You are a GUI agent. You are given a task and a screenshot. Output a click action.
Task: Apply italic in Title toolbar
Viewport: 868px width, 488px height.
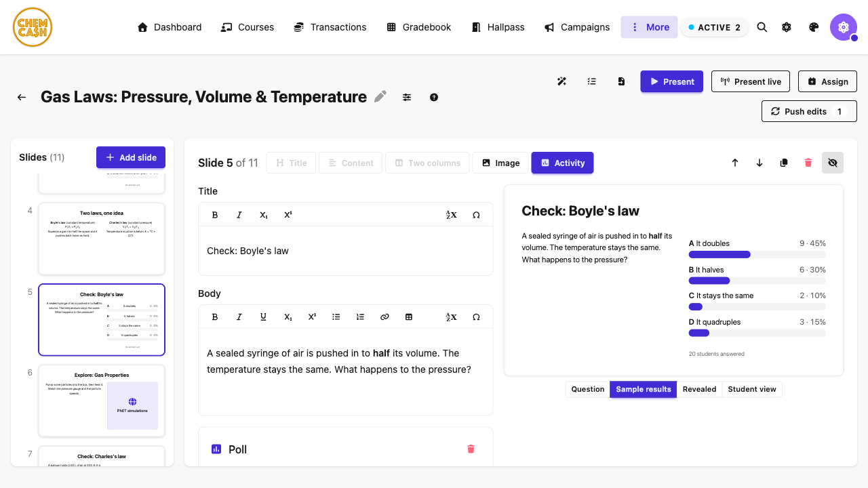point(239,215)
